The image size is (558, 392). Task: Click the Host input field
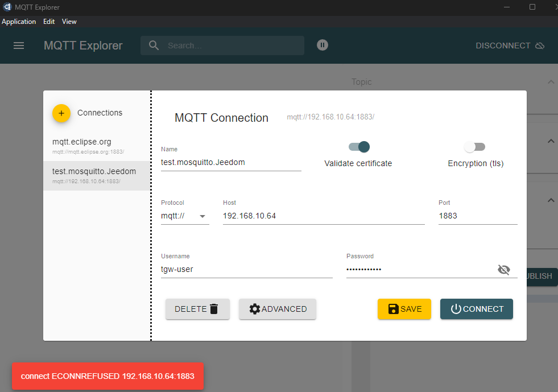tap(324, 216)
